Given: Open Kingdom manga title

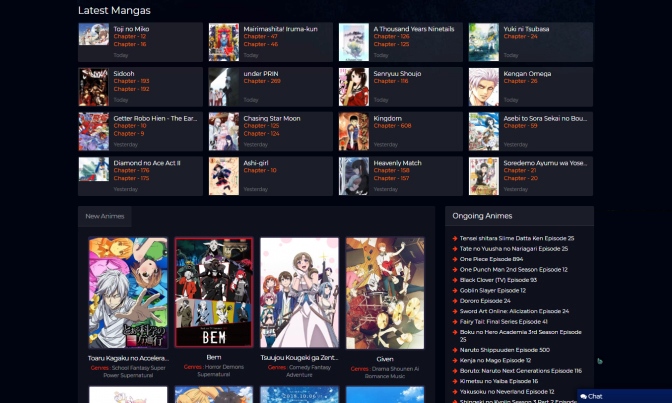Looking at the screenshot, I should click(387, 118).
